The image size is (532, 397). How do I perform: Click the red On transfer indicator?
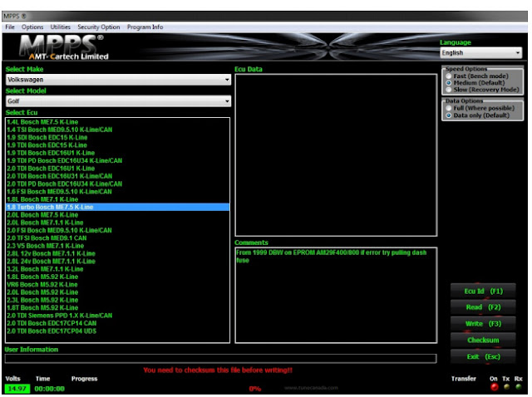coord(495,387)
